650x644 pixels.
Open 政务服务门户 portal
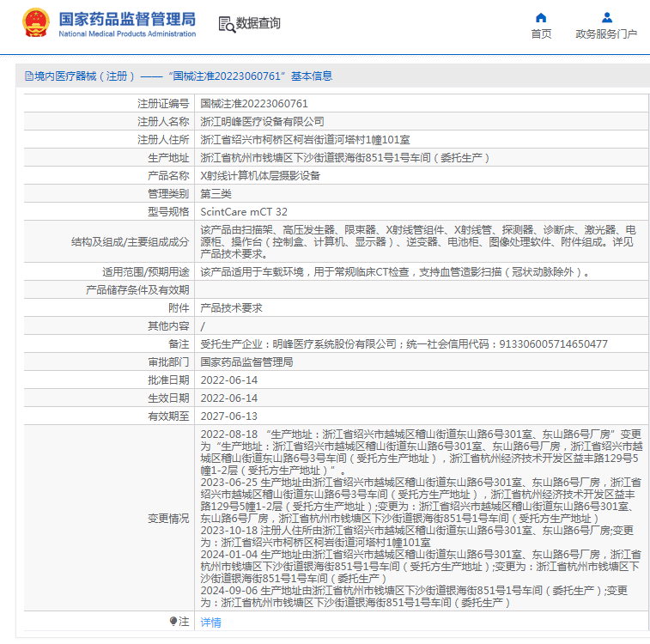[x=606, y=34]
